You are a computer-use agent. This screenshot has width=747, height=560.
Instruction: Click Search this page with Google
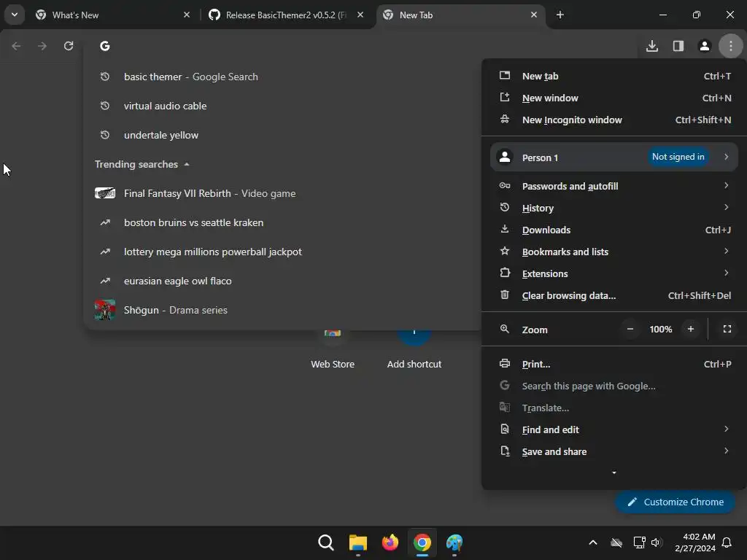tap(614, 386)
